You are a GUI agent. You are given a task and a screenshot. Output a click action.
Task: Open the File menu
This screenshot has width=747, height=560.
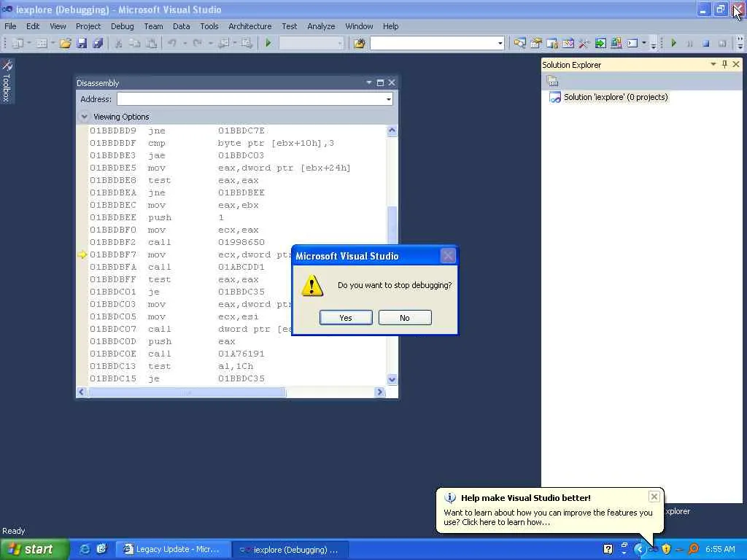[10, 26]
